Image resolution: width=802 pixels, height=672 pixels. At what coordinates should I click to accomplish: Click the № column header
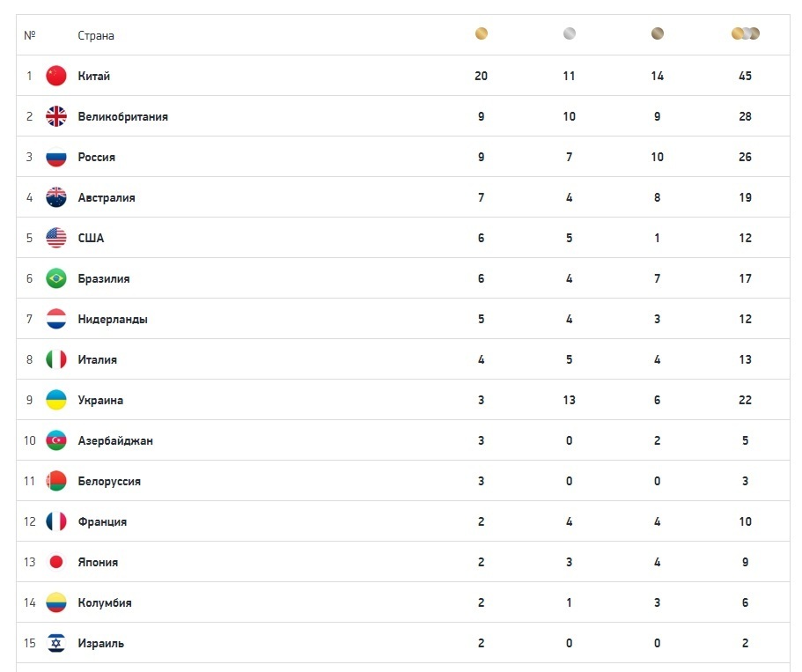[x=30, y=36]
